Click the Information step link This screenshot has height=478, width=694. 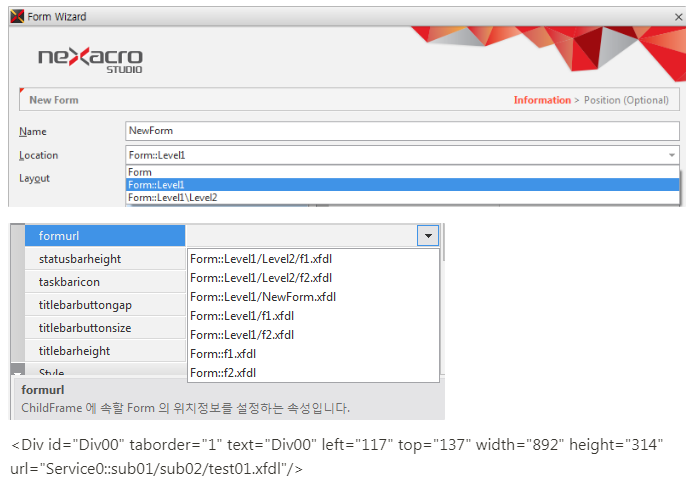[x=541, y=100]
